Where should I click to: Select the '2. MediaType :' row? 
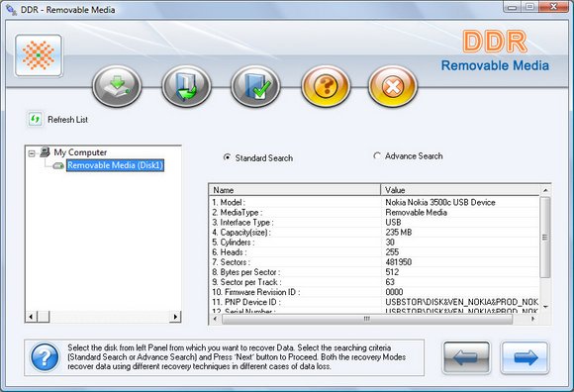tap(374, 212)
